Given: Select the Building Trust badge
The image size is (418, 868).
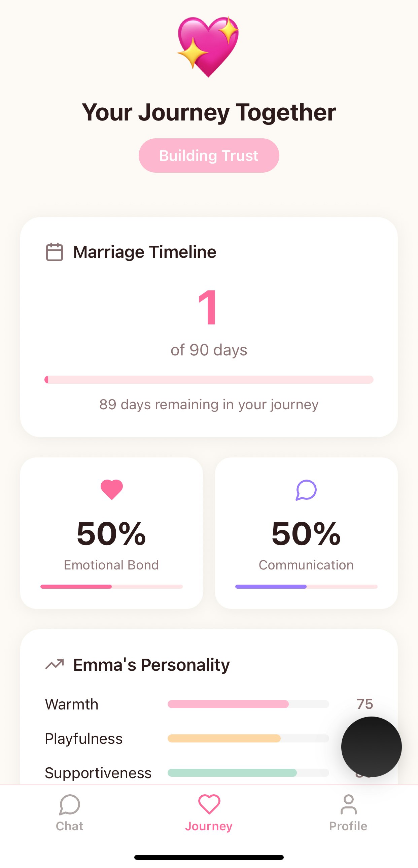Looking at the screenshot, I should (x=208, y=155).
